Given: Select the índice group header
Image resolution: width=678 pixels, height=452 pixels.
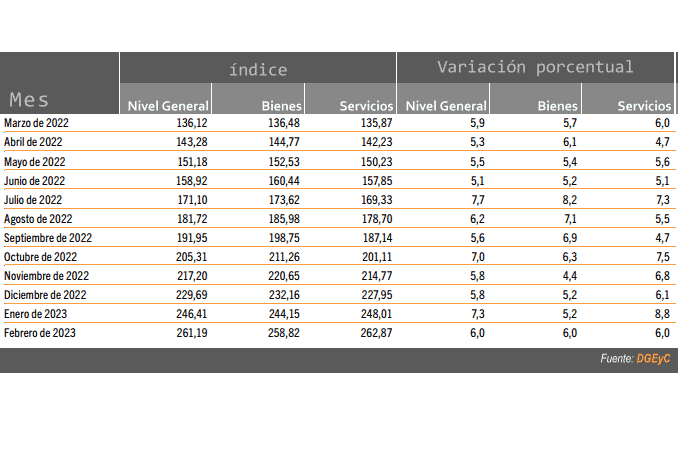Looking at the screenshot, I should [x=258, y=70].
